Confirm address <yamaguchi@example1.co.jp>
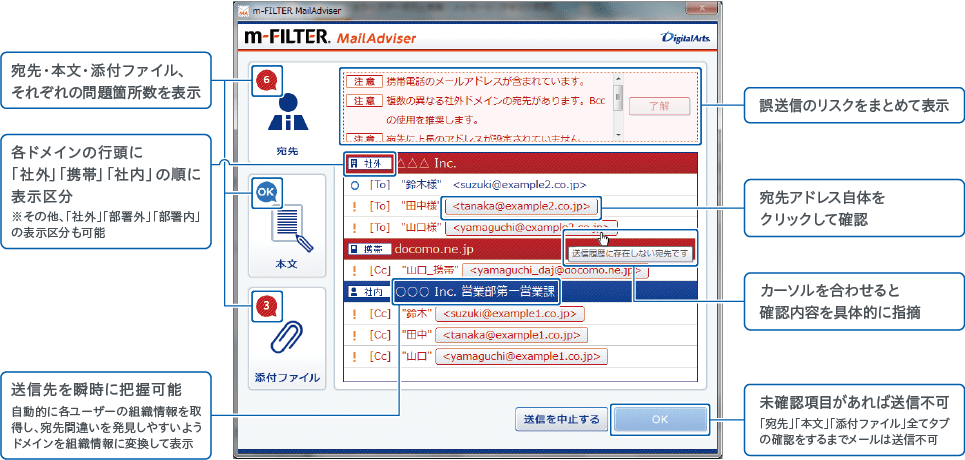The image size is (965, 460). [x=521, y=357]
